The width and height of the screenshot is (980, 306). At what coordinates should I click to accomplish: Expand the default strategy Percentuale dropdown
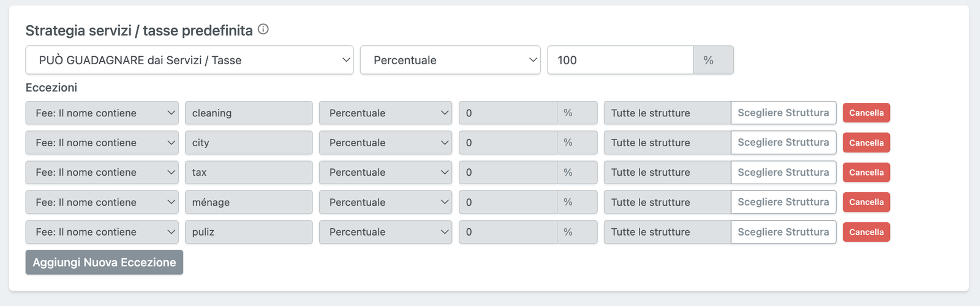point(450,60)
